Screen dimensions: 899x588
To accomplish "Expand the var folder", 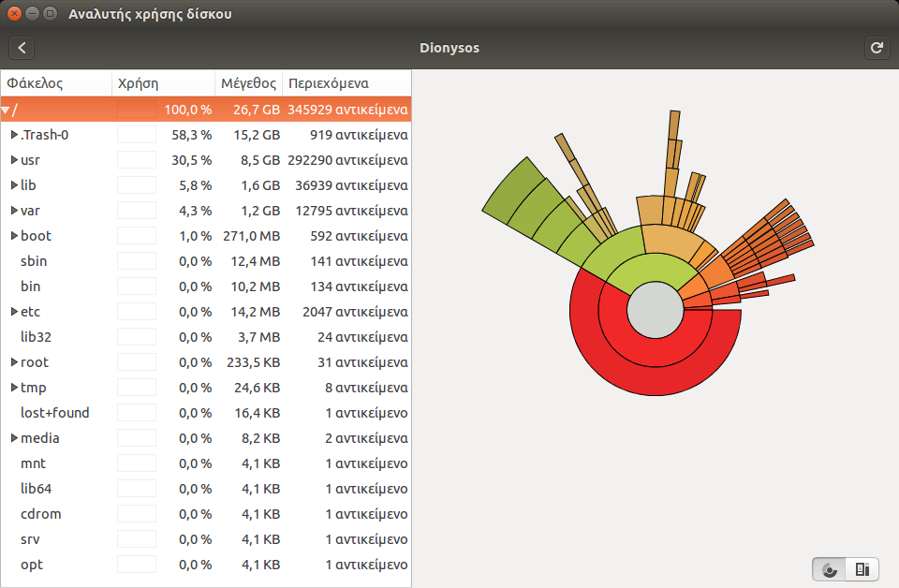I will click(x=14, y=211).
